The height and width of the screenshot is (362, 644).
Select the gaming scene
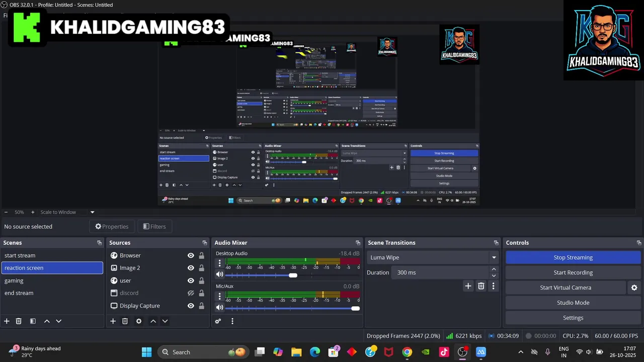point(52,281)
